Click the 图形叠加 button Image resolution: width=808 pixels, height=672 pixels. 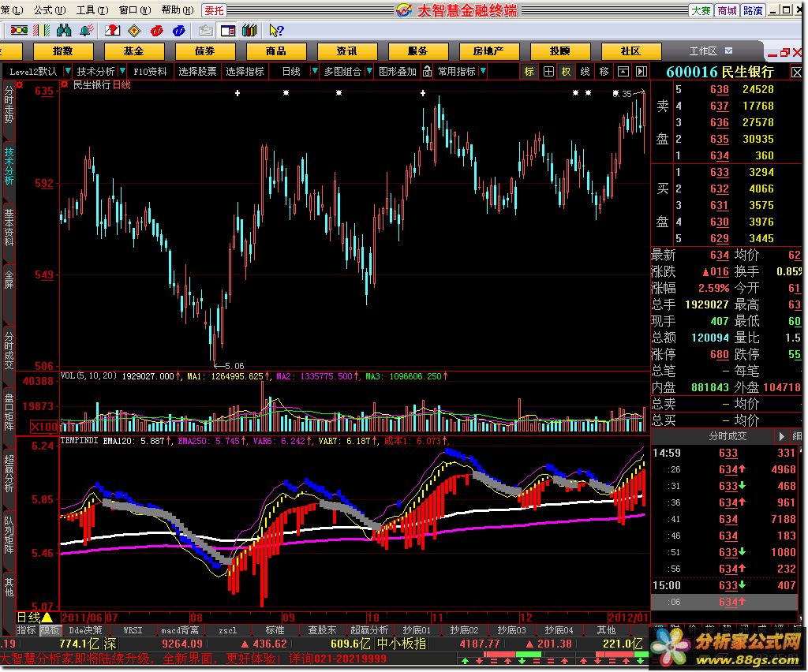coord(398,72)
